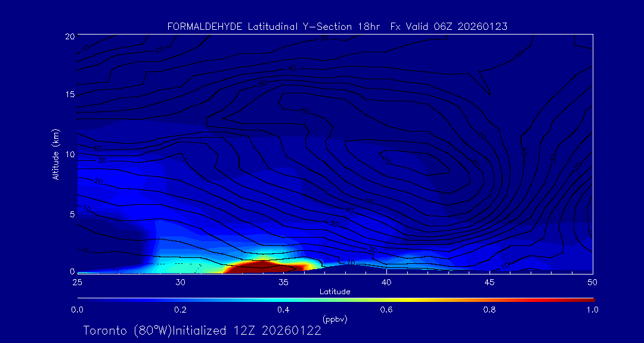644x343 pixels.
Task: Click the altitude axis tick label 10
Action: (x=69, y=154)
